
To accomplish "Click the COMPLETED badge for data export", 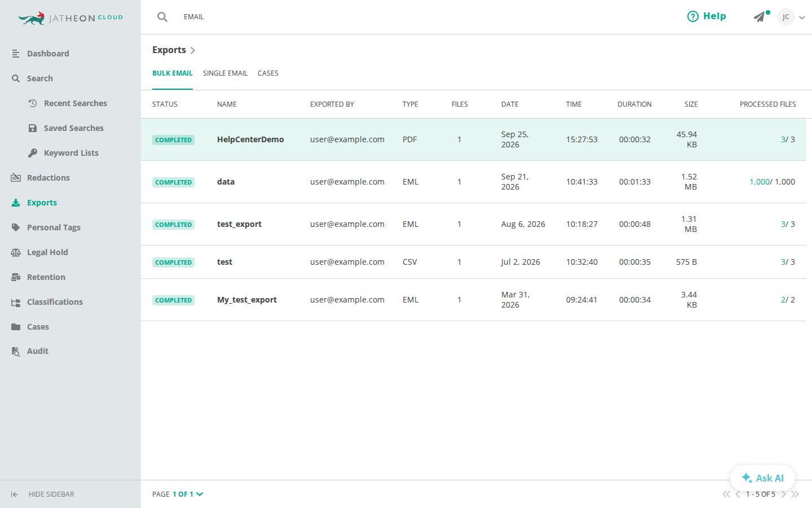I will point(174,182).
